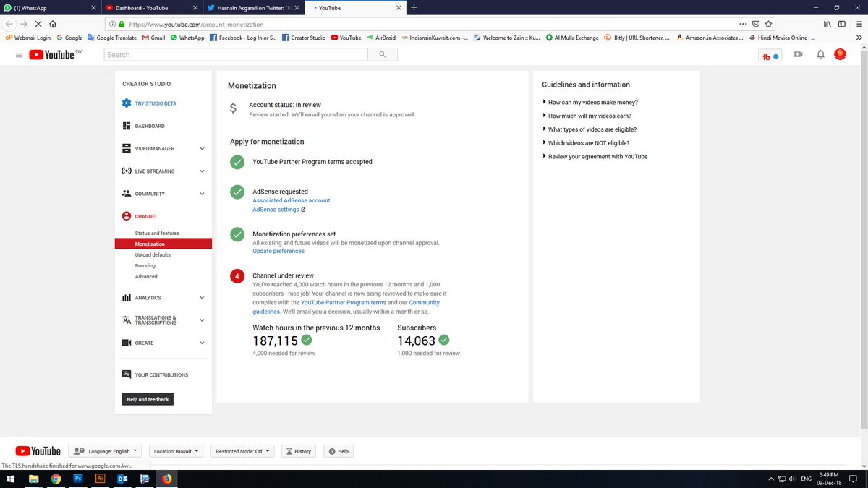Image resolution: width=868 pixels, height=488 pixels.
Task: Click the Try Studio Beta gear icon
Action: coord(127,103)
